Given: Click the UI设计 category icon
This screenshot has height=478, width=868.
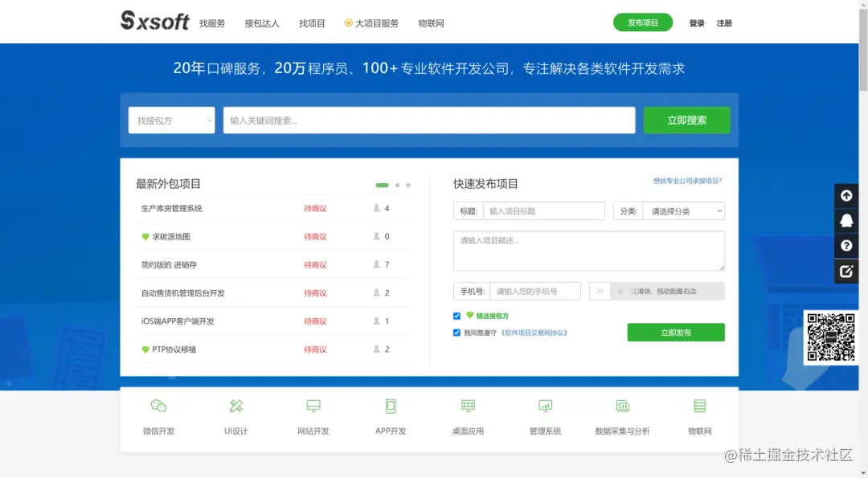Looking at the screenshot, I should click(235, 406).
